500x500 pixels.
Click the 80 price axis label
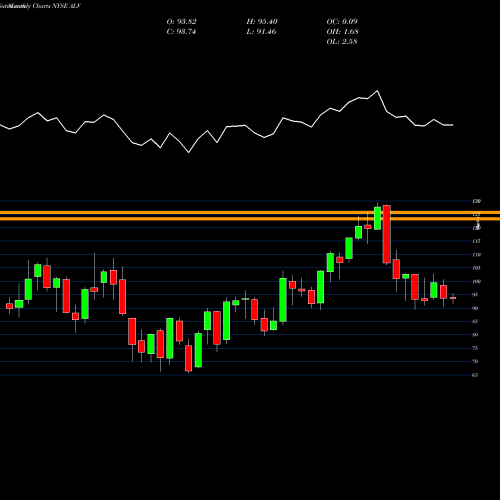(476, 335)
